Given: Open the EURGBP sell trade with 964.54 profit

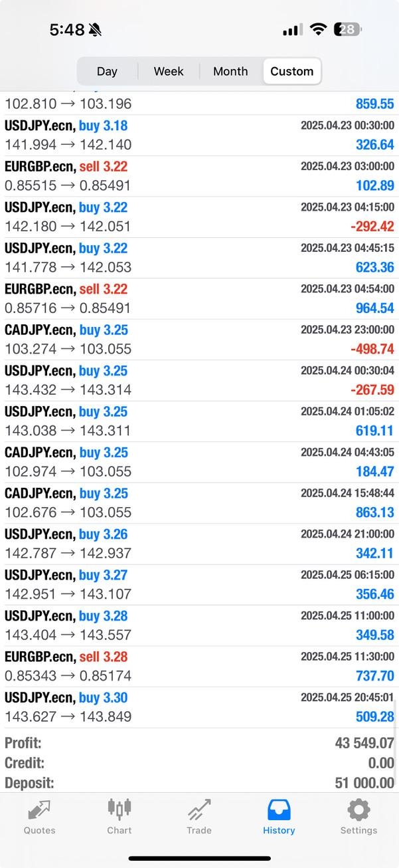Looking at the screenshot, I should point(199,298).
